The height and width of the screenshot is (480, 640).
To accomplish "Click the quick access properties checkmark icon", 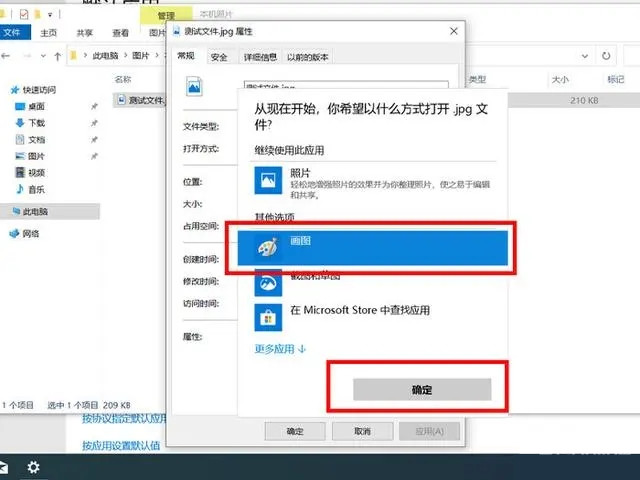I will 24,15.
